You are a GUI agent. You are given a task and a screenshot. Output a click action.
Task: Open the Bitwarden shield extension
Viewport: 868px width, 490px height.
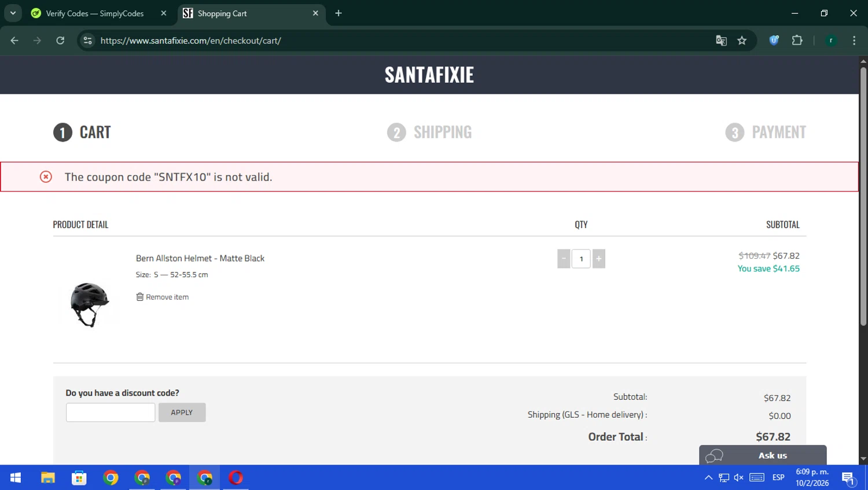pos(774,40)
